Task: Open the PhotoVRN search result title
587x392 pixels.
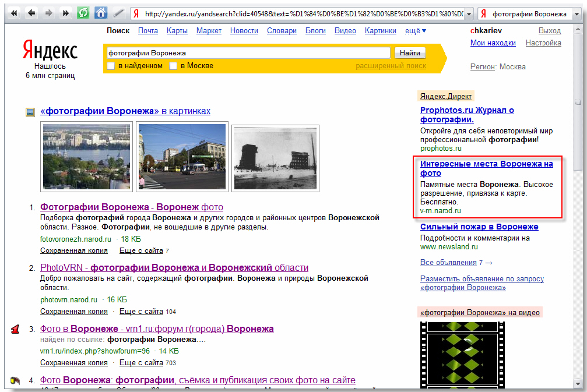Action: pos(174,268)
